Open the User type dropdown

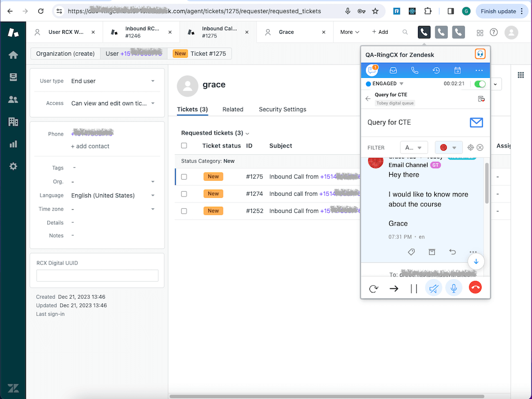(x=153, y=81)
